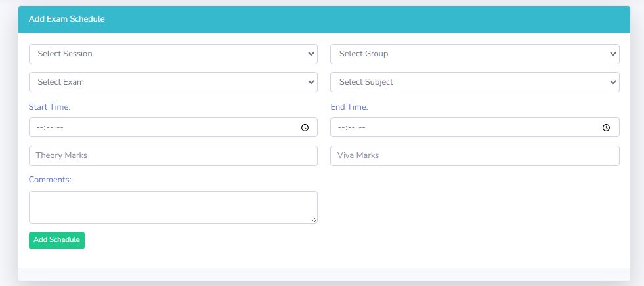Select the minutes segment of End Time

351,128
